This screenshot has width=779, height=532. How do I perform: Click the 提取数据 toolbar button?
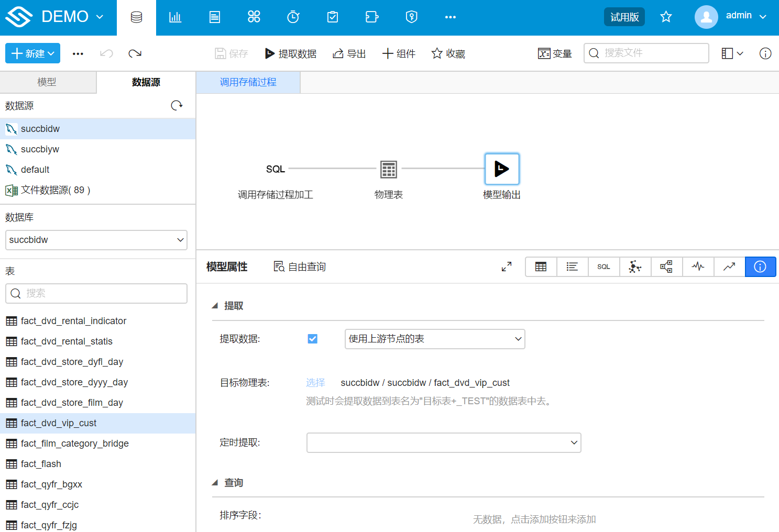(x=291, y=53)
